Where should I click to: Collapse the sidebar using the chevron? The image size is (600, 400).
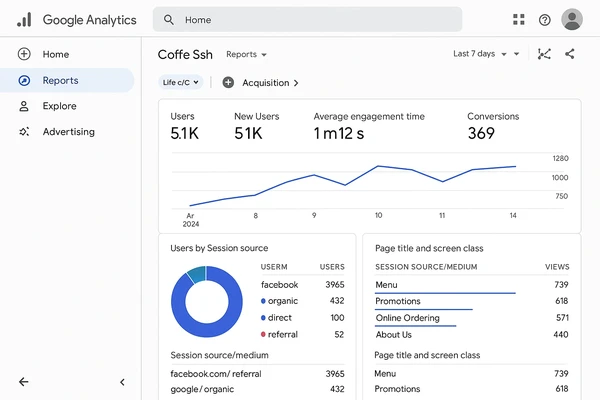click(x=122, y=381)
